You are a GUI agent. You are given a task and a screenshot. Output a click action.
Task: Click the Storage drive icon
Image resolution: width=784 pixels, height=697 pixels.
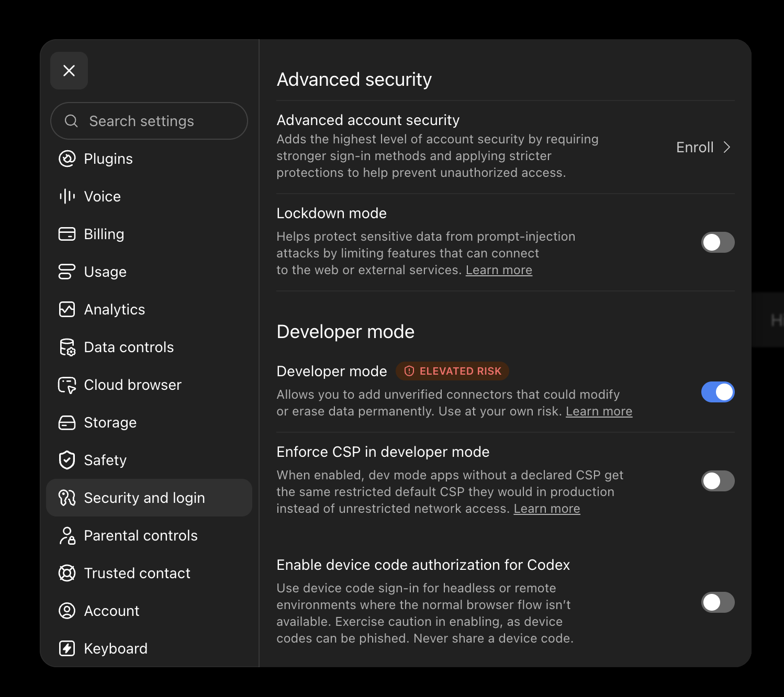[x=67, y=422]
